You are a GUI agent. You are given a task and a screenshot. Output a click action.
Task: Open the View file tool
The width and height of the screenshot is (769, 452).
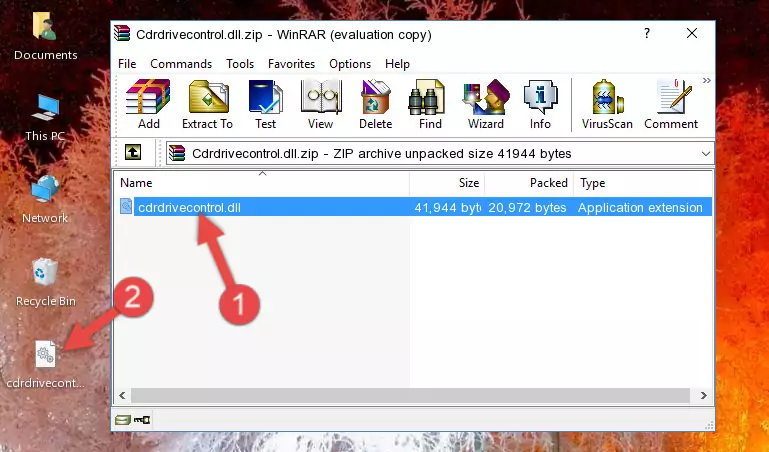click(321, 104)
